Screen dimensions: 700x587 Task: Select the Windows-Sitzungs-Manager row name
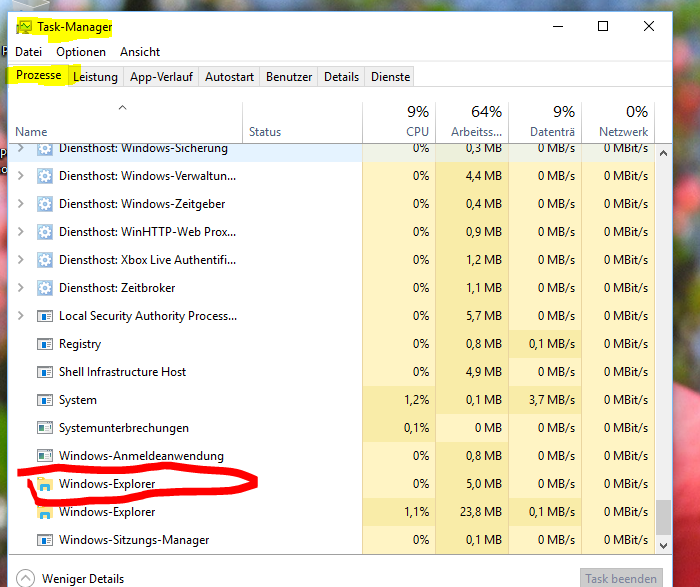(134, 540)
